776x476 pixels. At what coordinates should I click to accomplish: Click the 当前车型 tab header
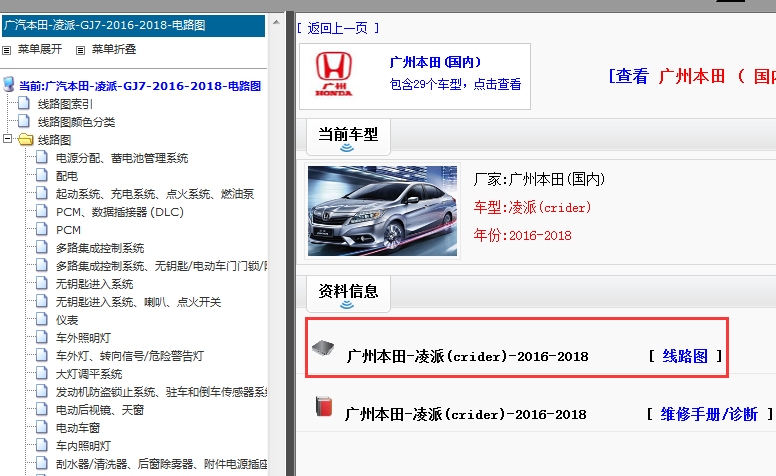pyautogui.click(x=348, y=137)
